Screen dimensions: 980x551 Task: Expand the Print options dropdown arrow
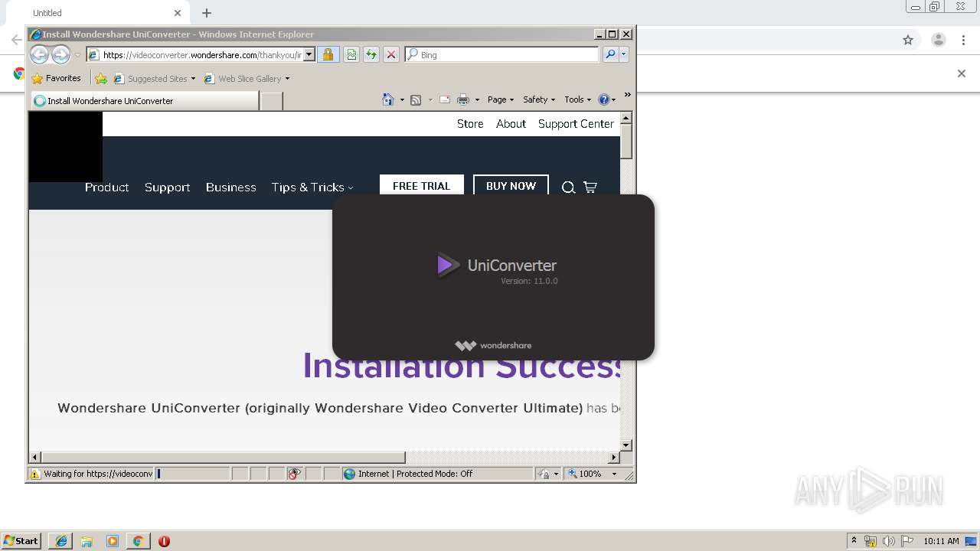tap(477, 99)
